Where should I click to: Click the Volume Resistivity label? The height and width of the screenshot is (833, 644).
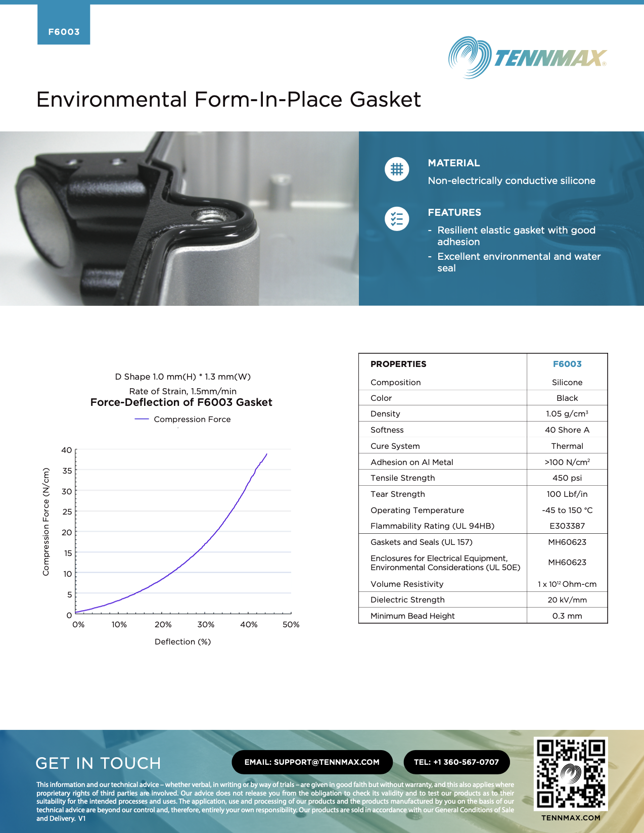point(407,584)
